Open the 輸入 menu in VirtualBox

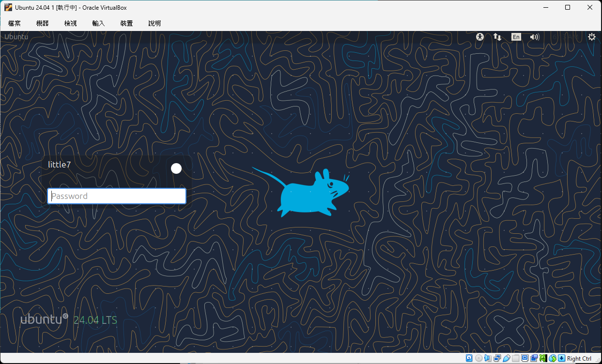tap(98, 23)
